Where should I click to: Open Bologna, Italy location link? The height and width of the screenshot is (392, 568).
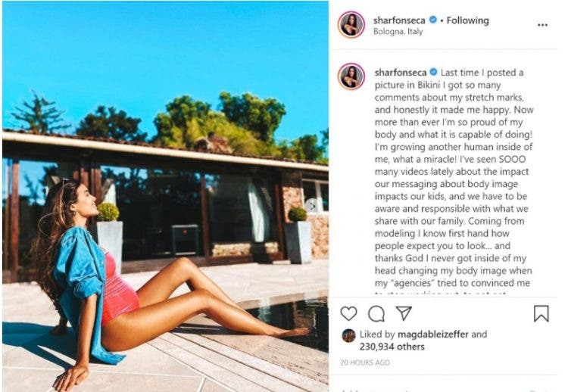click(398, 32)
